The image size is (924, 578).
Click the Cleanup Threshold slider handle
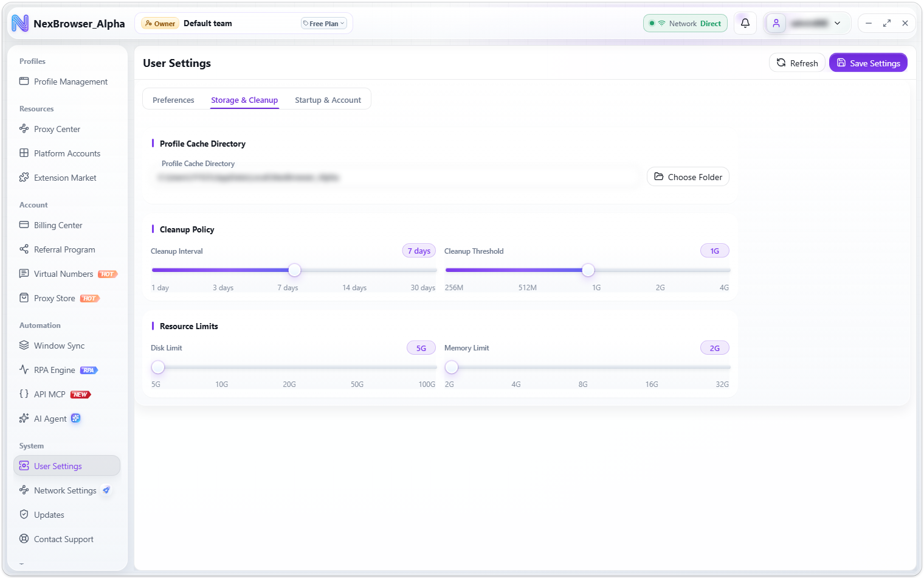[x=588, y=270]
